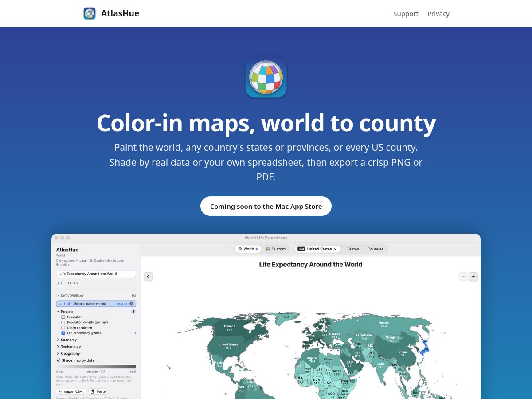
Task: Open the Privacy link
Action: click(438, 14)
